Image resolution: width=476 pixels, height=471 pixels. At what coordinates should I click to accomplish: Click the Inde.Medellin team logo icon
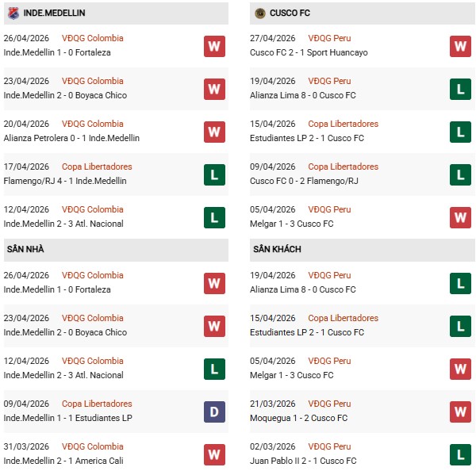(12, 13)
